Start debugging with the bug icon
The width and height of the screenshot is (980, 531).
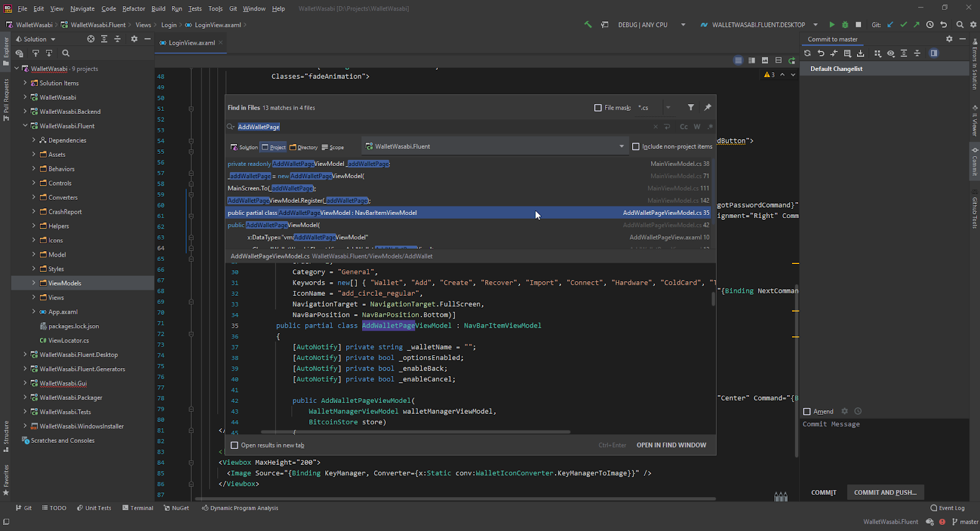click(x=845, y=25)
